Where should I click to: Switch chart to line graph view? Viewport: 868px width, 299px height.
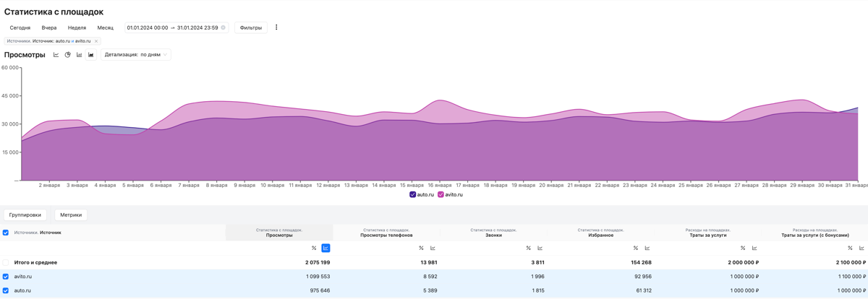click(x=56, y=55)
